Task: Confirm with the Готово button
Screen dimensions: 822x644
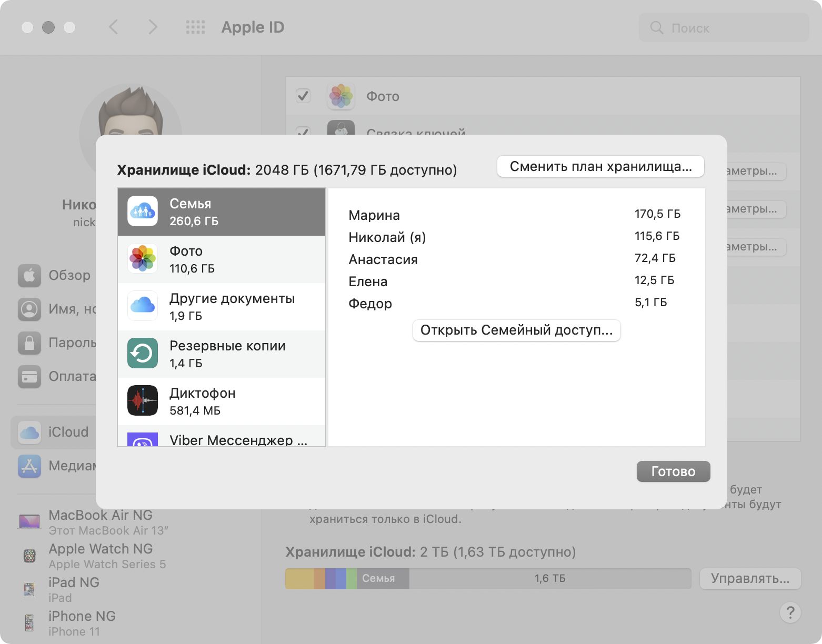Action: click(x=673, y=471)
